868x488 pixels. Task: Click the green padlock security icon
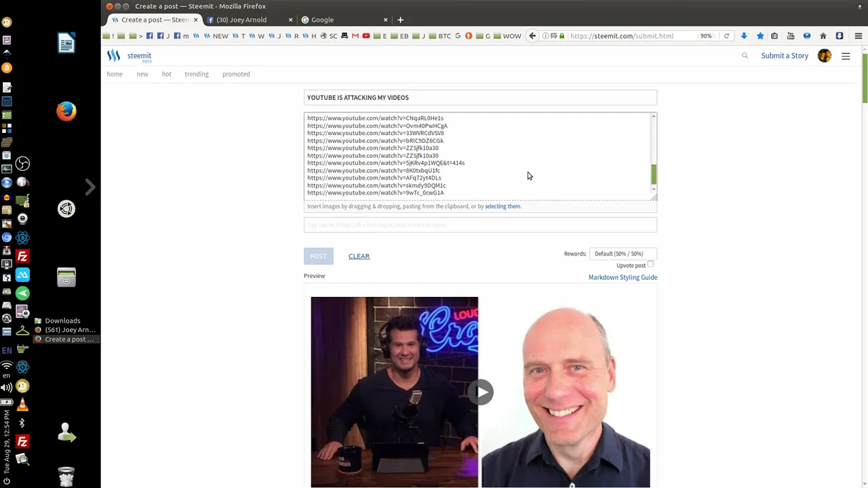[562, 36]
